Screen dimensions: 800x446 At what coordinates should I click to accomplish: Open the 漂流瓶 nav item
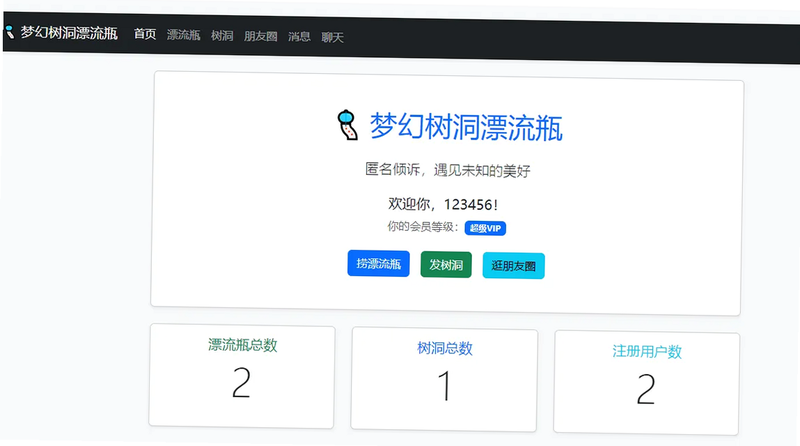coord(183,35)
